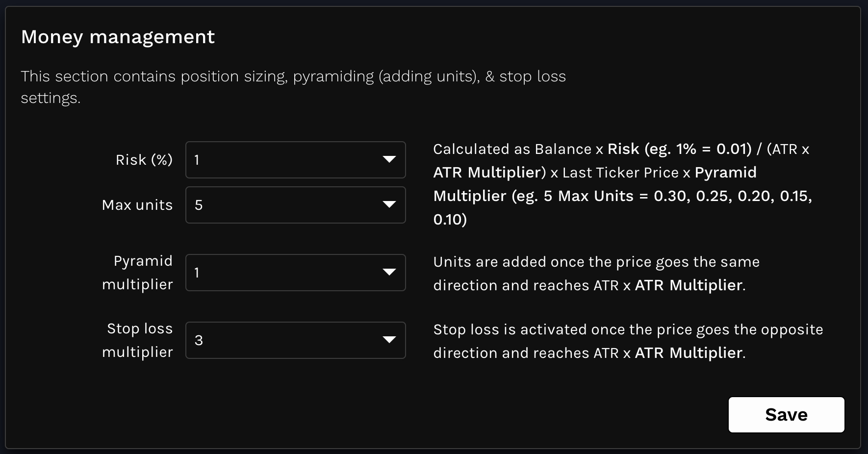Image resolution: width=868 pixels, height=454 pixels.
Task: Click the selected value 5 in Max units
Action: pos(199,205)
